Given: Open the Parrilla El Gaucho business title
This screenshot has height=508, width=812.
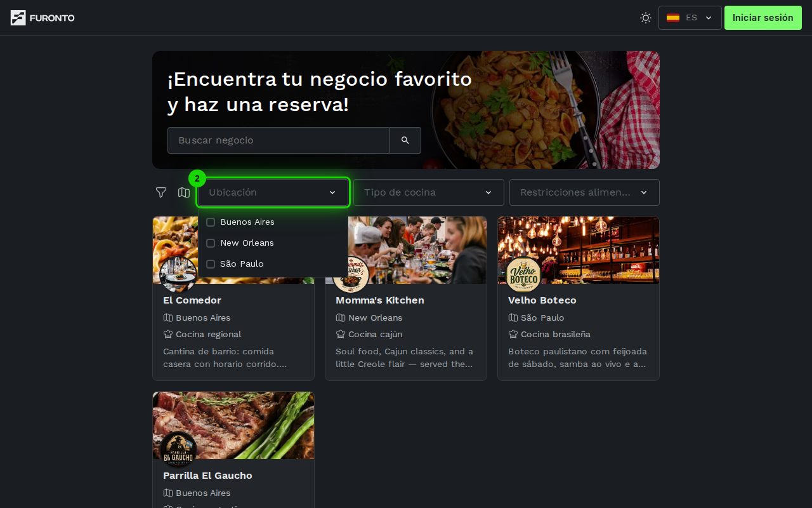Looking at the screenshot, I should 207,476.
